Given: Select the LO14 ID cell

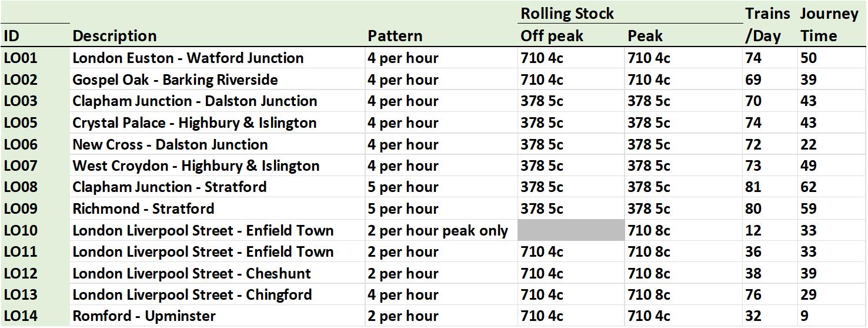Looking at the screenshot, I should tap(21, 316).
